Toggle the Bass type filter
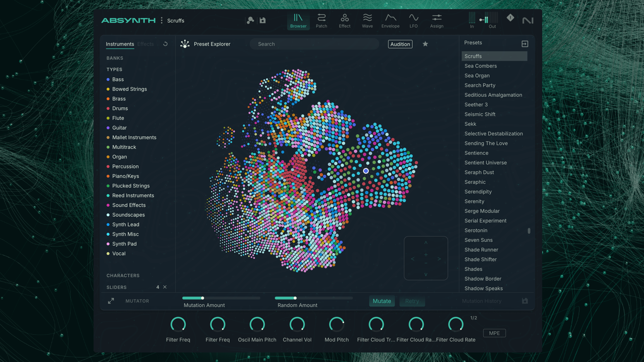Viewport: 644px width, 362px height. pos(118,79)
